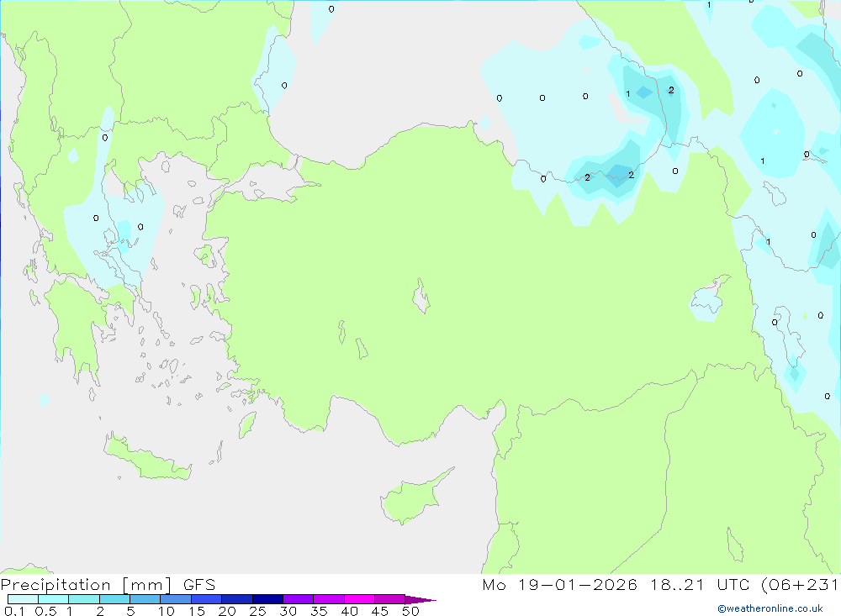841x616 pixels.
Task: Click the legend swatch between 20 and 25
Action: click(x=237, y=599)
